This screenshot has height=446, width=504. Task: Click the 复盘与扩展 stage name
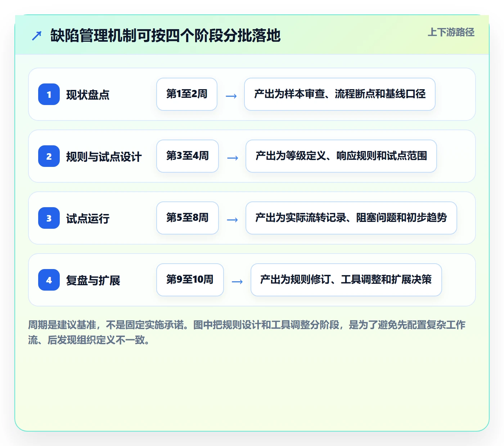coord(93,280)
